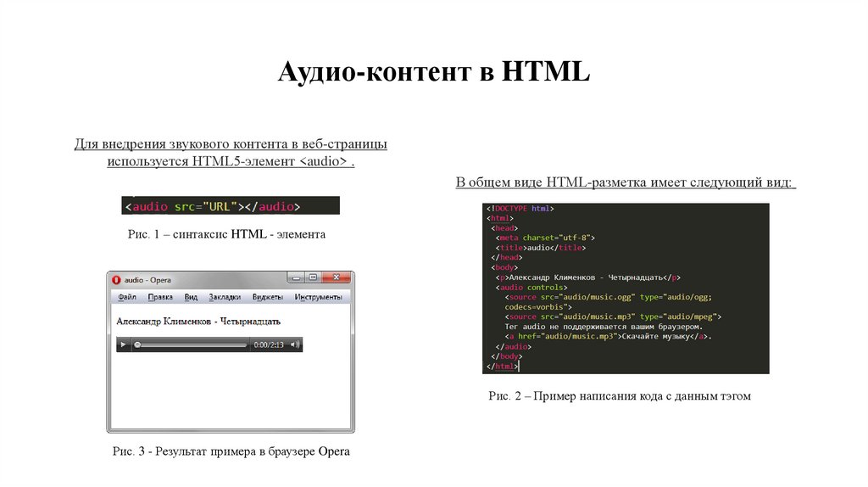Click the slide title Аудио-контент в HTML
The image size is (868, 487).
(x=433, y=71)
